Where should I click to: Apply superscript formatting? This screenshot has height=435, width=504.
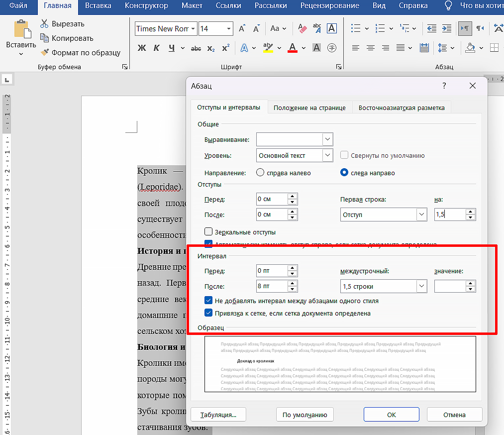[x=226, y=48]
